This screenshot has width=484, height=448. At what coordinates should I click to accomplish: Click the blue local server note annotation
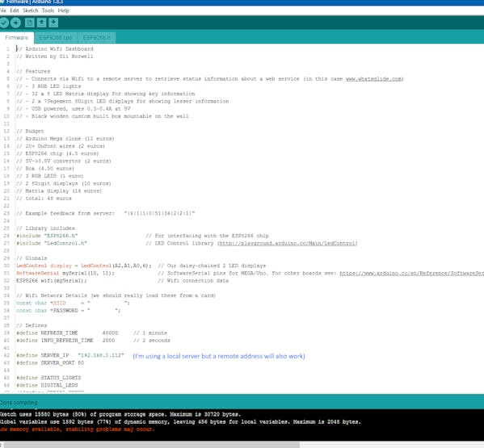click(219, 356)
